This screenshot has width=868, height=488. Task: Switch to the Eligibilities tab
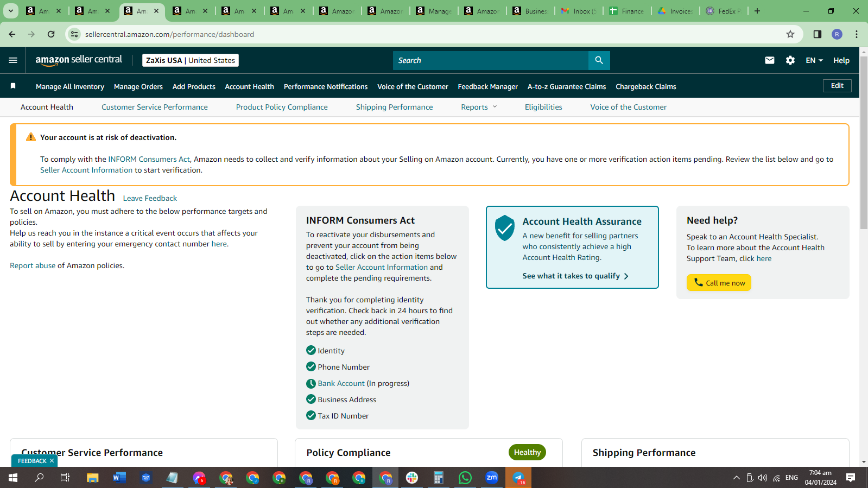543,107
